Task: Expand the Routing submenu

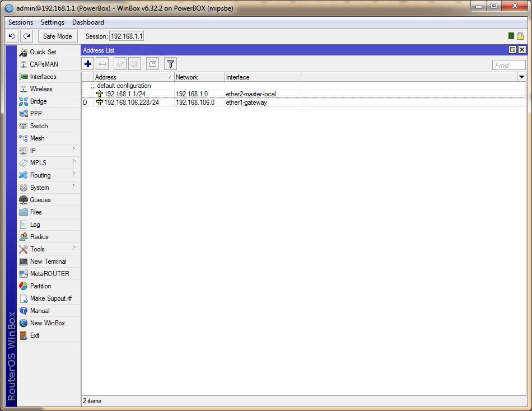Action: tap(48, 175)
